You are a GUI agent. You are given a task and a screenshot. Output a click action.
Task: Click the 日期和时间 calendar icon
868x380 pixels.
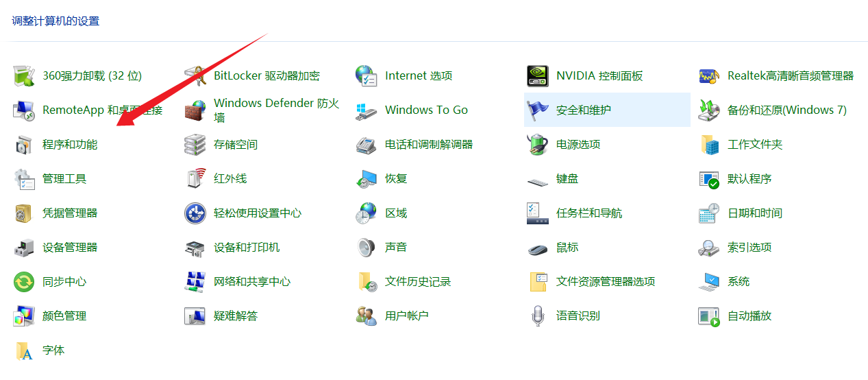point(709,213)
